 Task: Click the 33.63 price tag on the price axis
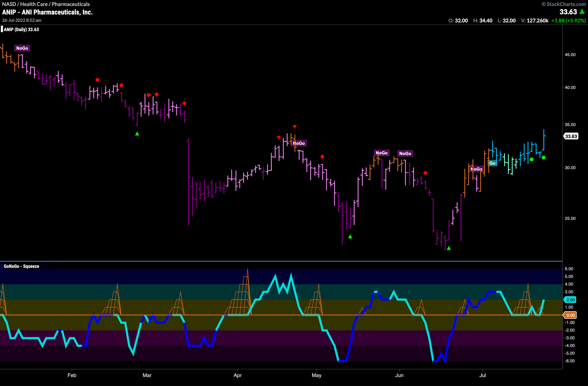(x=571, y=136)
